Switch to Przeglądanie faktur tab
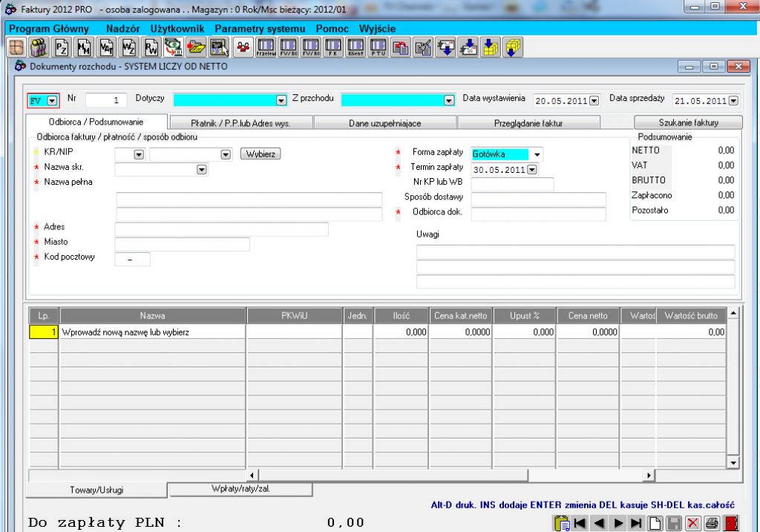The height and width of the screenshot is (532, 760). (x=528, y=123)
